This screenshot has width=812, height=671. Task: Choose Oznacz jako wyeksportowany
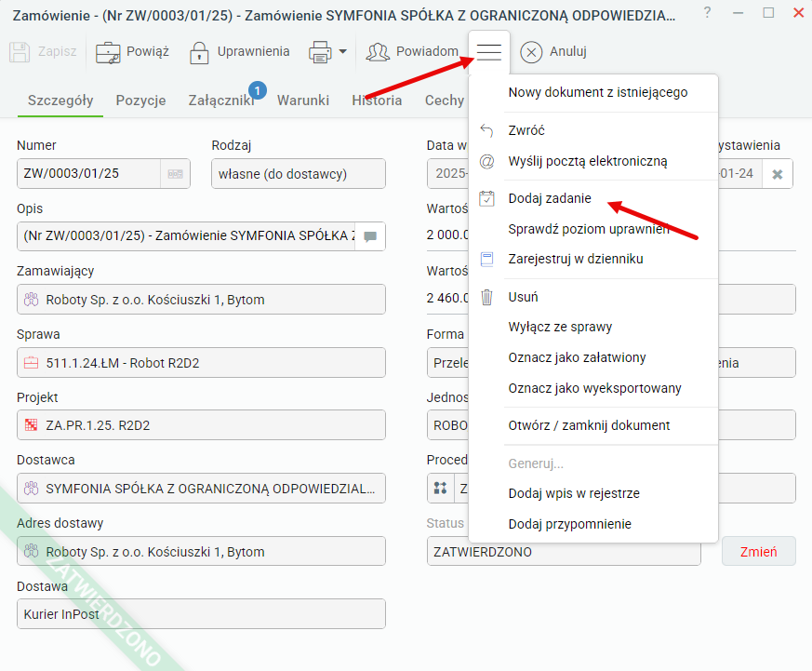(x=593, y=388)
